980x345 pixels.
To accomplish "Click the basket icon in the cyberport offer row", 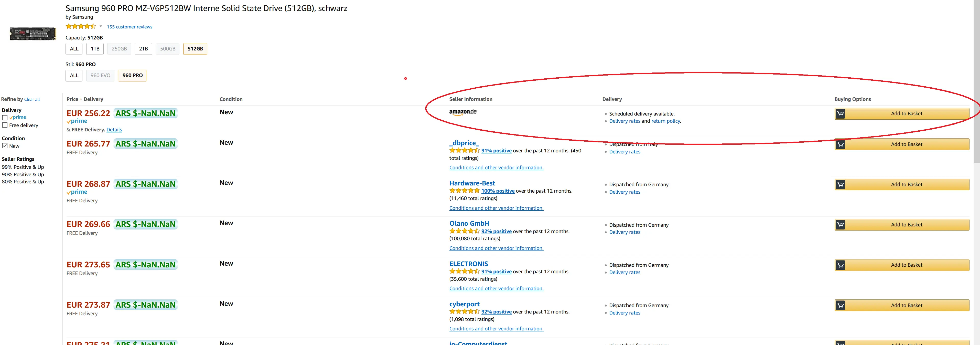I will pyautogui.click(x=840, y=305).
